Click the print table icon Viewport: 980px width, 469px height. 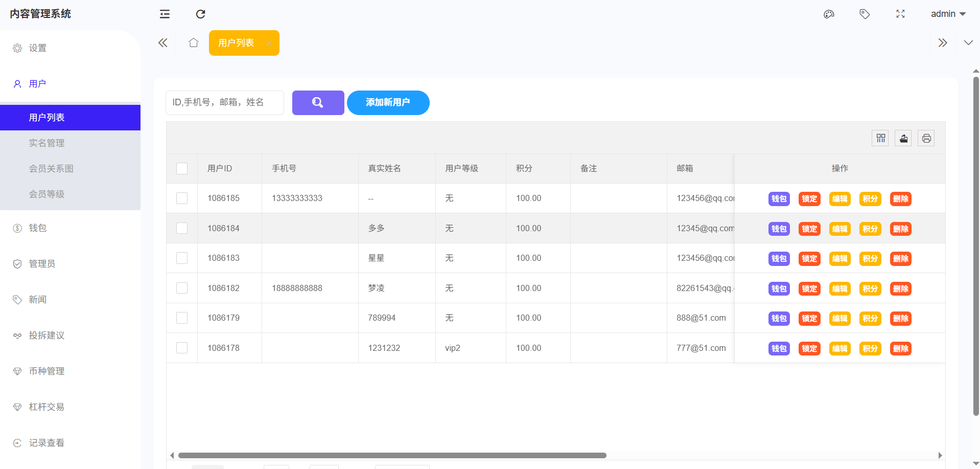pos(926,138)
